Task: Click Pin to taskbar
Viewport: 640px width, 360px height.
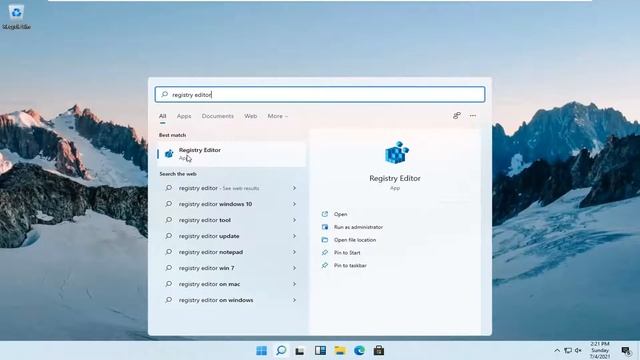Action: point(350,265)
